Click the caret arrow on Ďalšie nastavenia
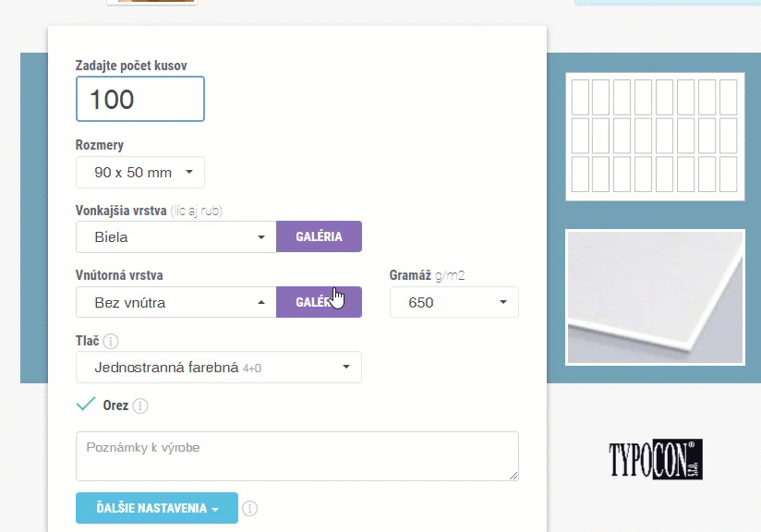This screenshot has height=532, width=761. pos(215,509)
